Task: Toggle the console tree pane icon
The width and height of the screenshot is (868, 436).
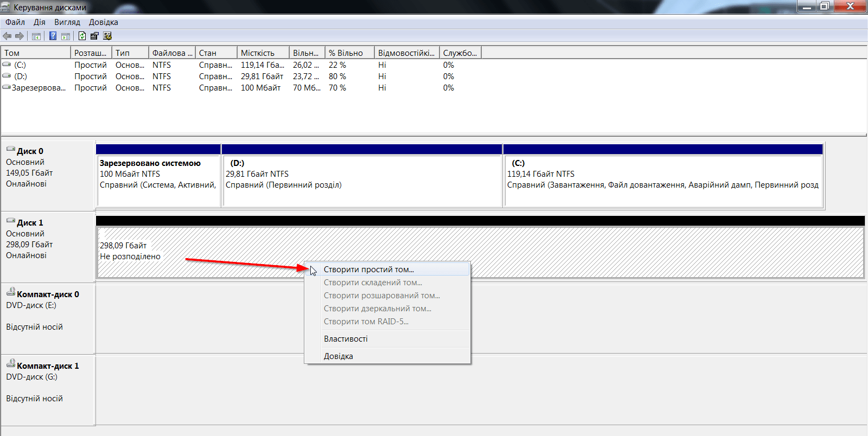Action: tap(36, 36)
